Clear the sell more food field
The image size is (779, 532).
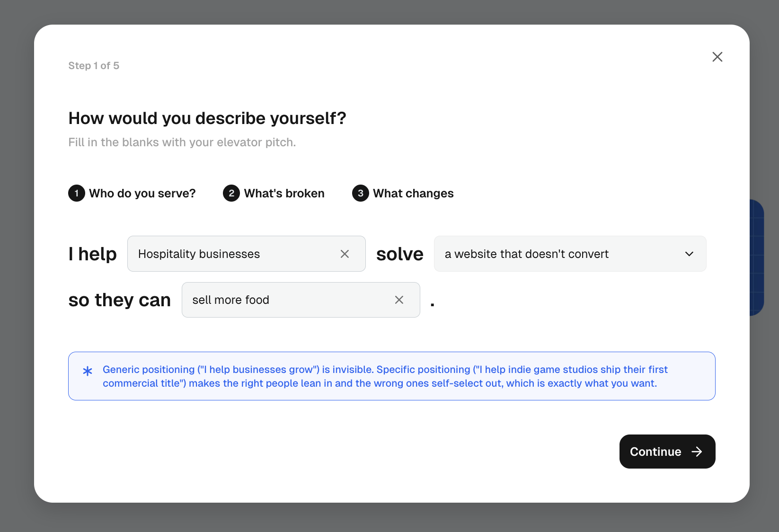tap(399, 300)
